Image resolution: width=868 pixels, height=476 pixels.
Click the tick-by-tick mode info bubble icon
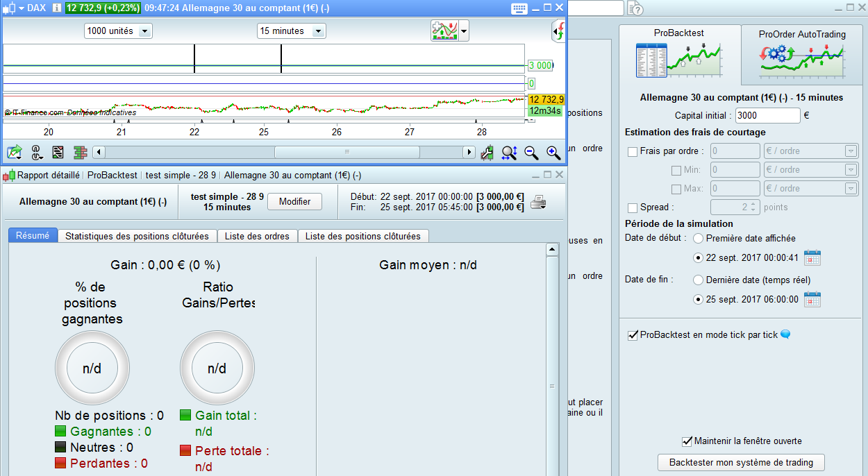(x=785, y=334)
